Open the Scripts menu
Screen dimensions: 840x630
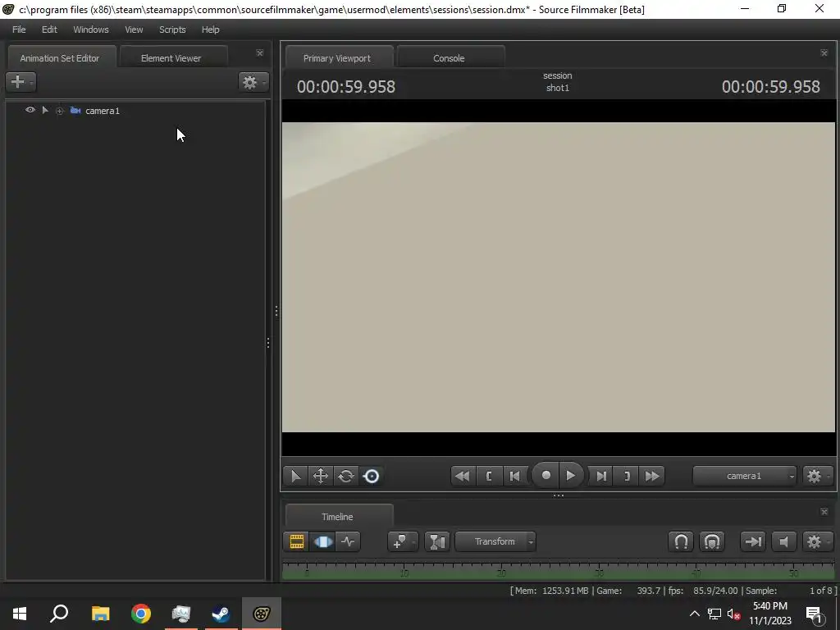pos(172,30)
